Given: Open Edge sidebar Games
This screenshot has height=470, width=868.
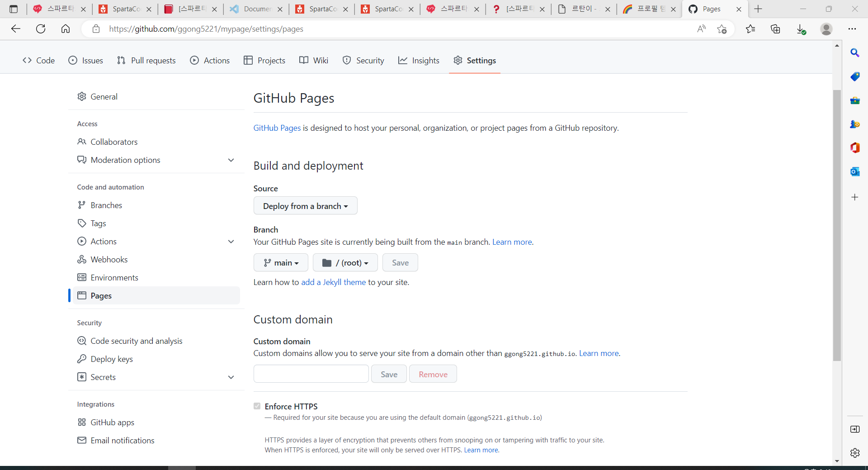Looking at the screenshot, I should tap(855, 124).
